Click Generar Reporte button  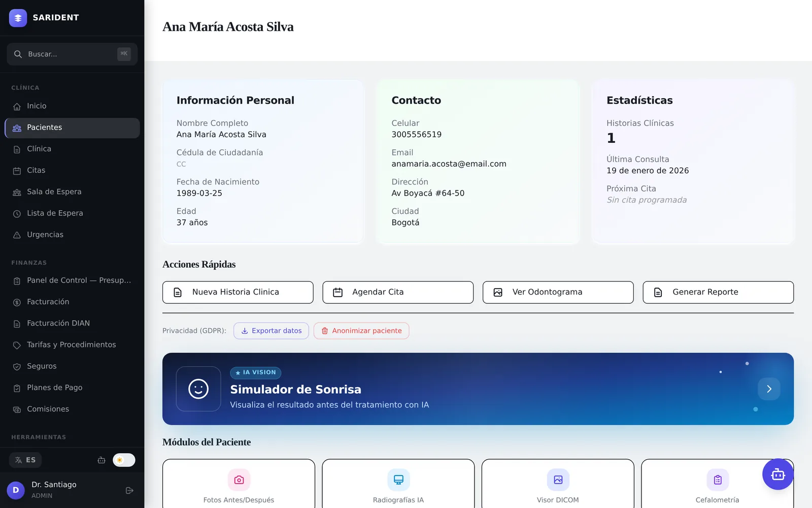tap(718, 293)
